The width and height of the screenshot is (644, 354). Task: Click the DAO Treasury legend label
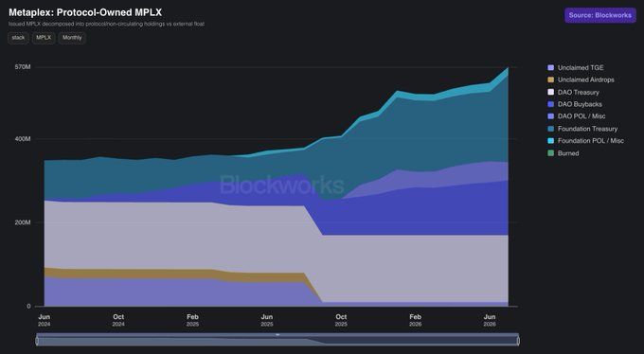coord(579,92)
